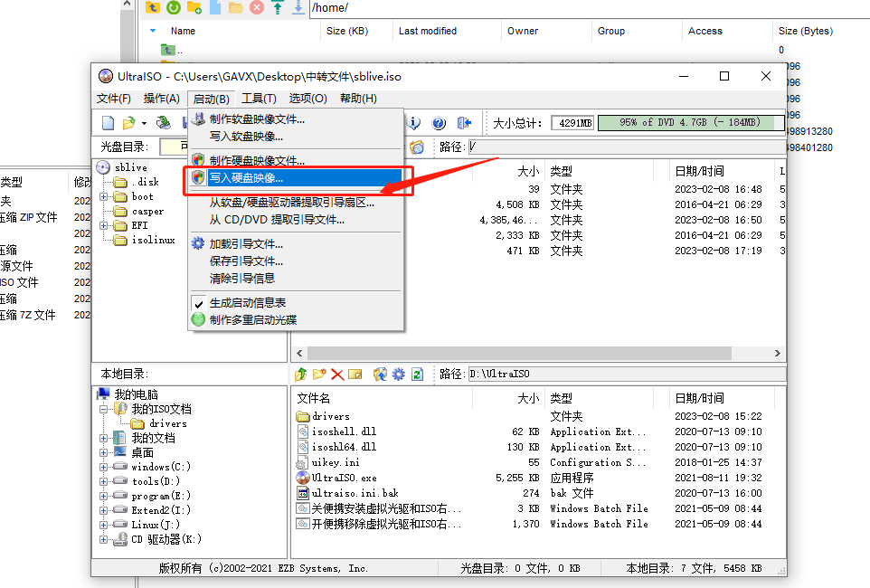870x588 pixels.
Task: Click the local 路径 field showing D:\UltraISO
Action: [x=627, y=375]
